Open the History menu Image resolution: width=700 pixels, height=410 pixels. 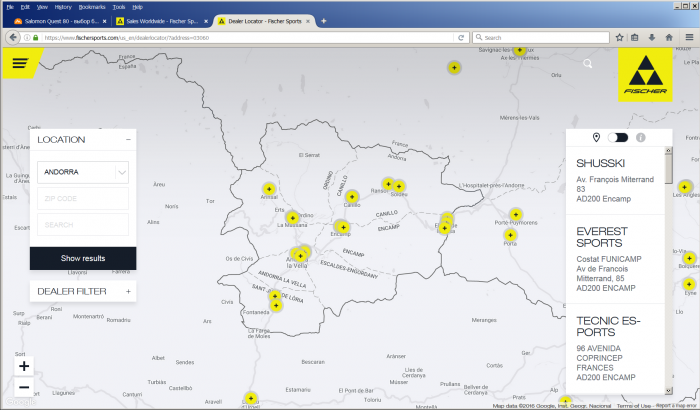pyautogui.click(x=63, y=7)
